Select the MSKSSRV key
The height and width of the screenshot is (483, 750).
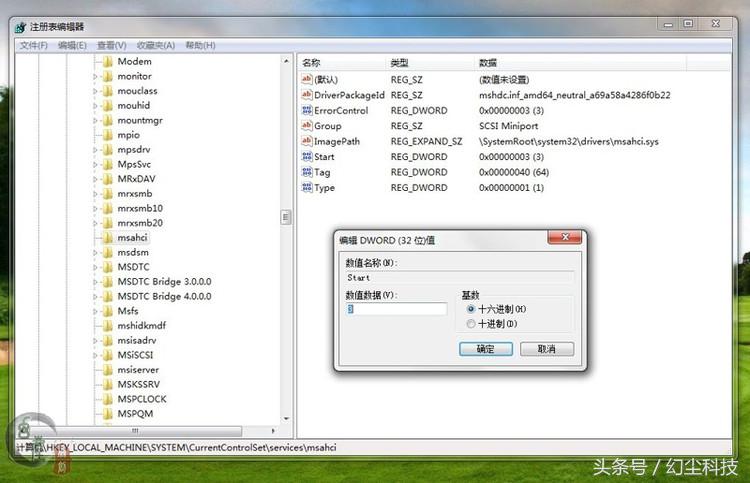pos(139,384)
